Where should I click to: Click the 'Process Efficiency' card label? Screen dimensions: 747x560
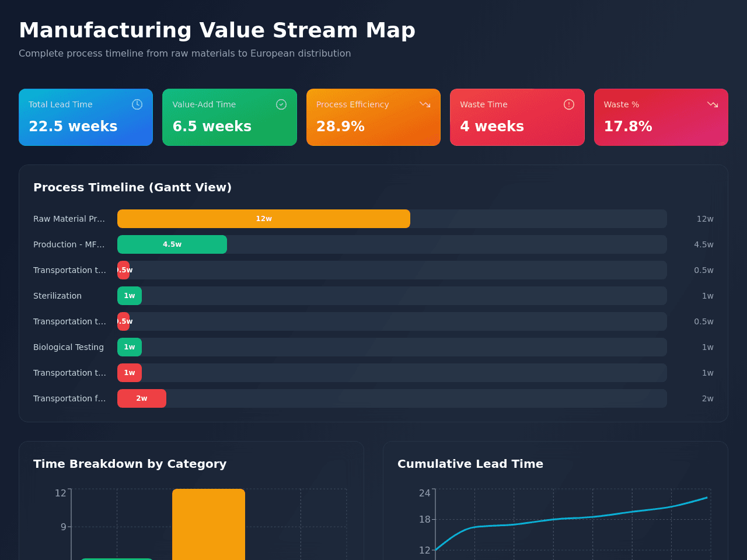click(352, 104)
